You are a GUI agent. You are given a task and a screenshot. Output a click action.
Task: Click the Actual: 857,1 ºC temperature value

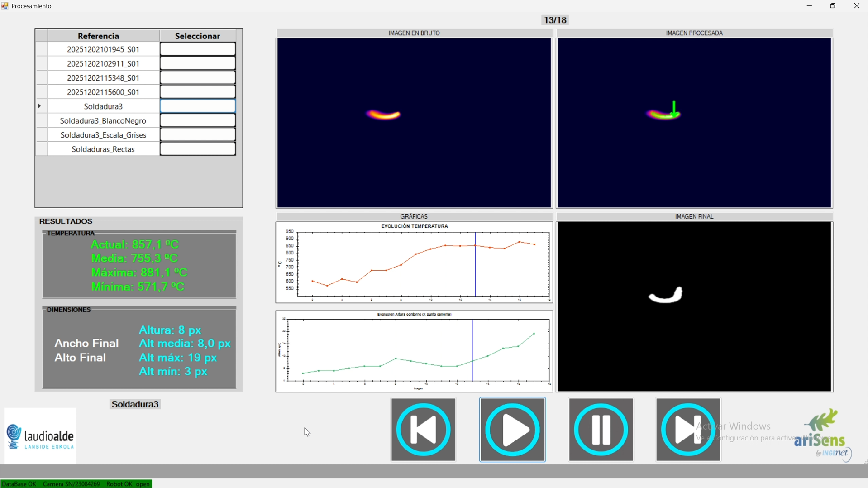pos(135,244)
